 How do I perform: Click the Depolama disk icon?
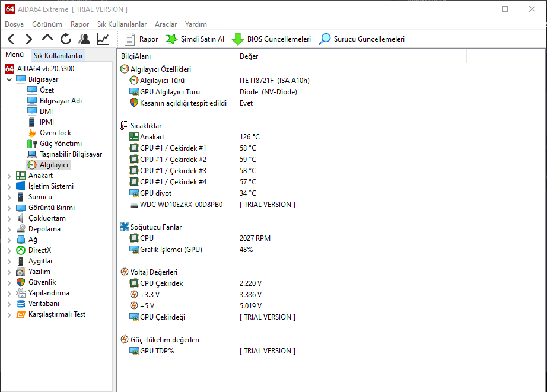21,229
